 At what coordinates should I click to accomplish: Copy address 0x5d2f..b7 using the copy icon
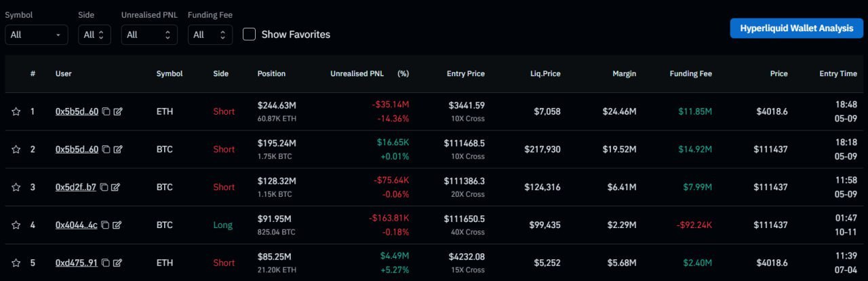coord(104,187)
